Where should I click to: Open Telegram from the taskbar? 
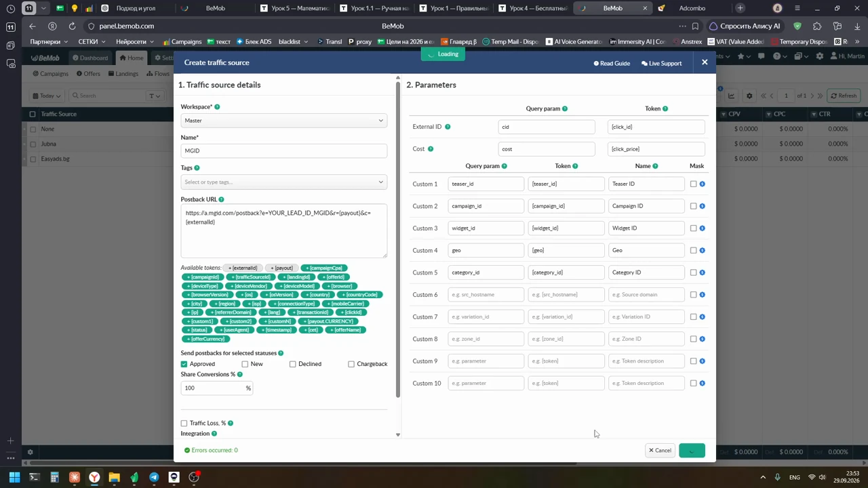[154, 477]
